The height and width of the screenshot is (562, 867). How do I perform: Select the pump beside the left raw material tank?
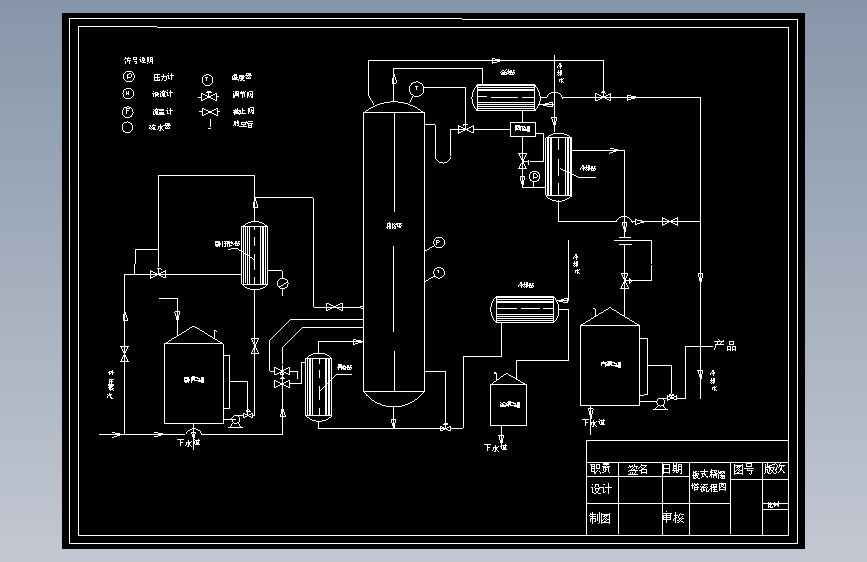point(235,422)
